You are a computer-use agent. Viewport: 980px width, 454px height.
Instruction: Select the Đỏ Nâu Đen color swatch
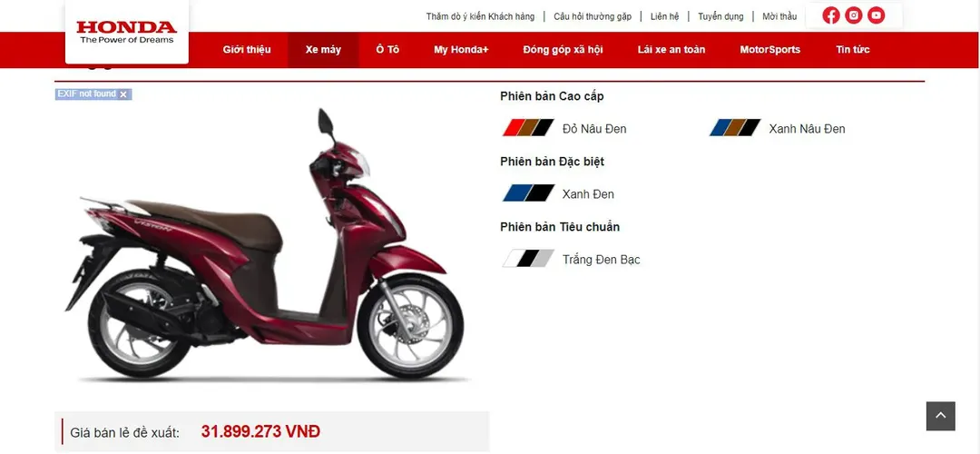528,128
